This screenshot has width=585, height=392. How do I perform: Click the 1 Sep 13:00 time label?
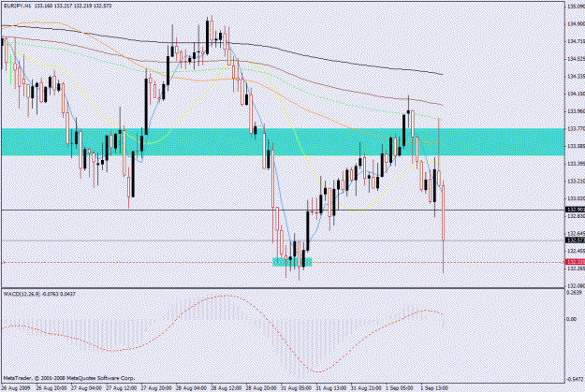434,388
